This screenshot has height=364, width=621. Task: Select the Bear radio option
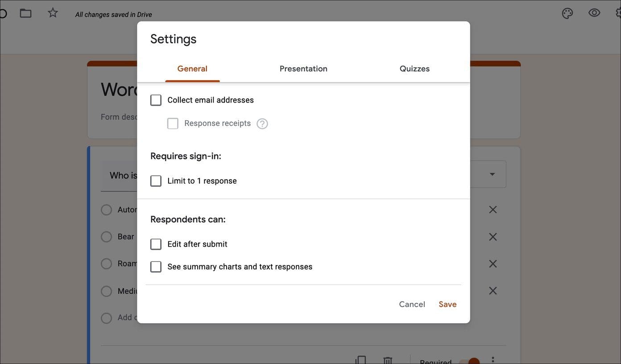[106, 237]
